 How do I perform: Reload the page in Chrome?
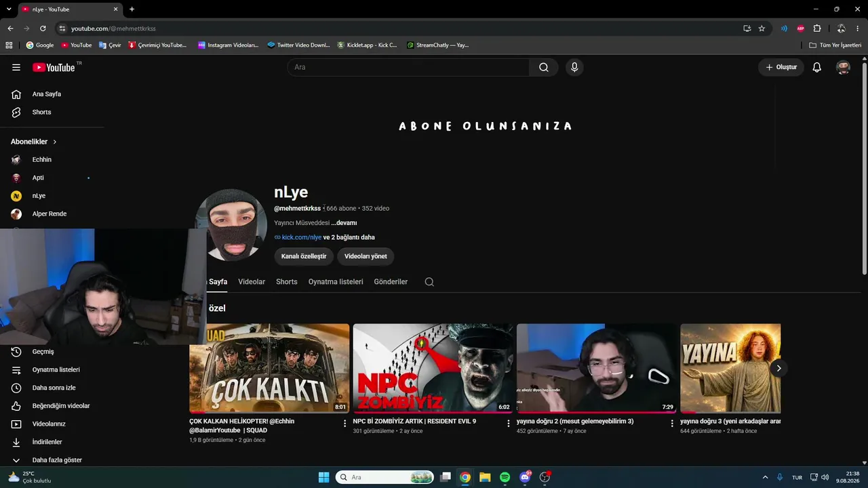pos(43,28)
